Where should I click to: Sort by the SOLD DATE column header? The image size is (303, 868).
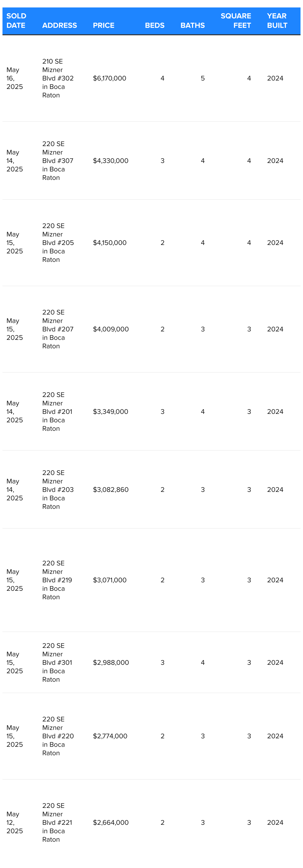(x=16, y=21)
